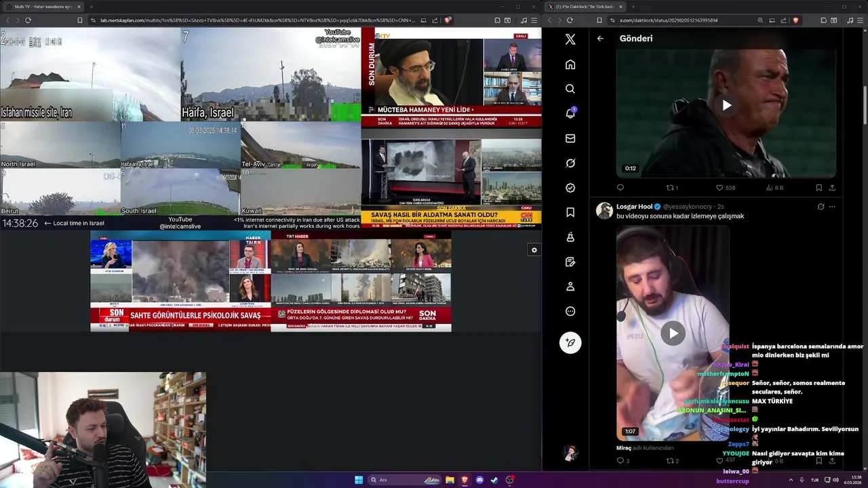Bookmark the 0:12 video post
The width and height of the screenshot is (868, 488).
click(818, 188)
